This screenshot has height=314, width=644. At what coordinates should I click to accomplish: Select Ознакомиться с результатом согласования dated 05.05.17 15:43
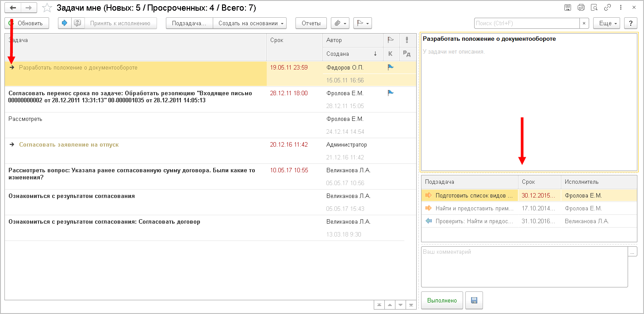click(x=72, y=196)
